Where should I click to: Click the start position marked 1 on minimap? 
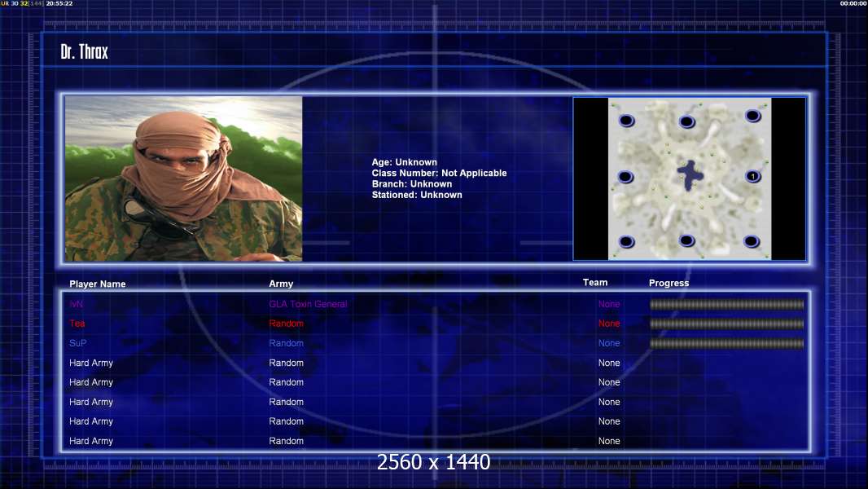pos(753,176)
